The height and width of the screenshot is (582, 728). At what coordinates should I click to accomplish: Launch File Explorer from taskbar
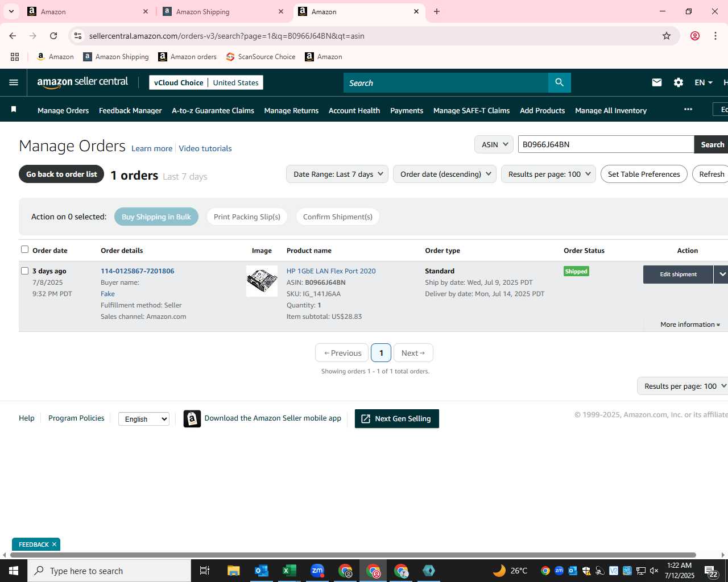(x=234, y=571)
